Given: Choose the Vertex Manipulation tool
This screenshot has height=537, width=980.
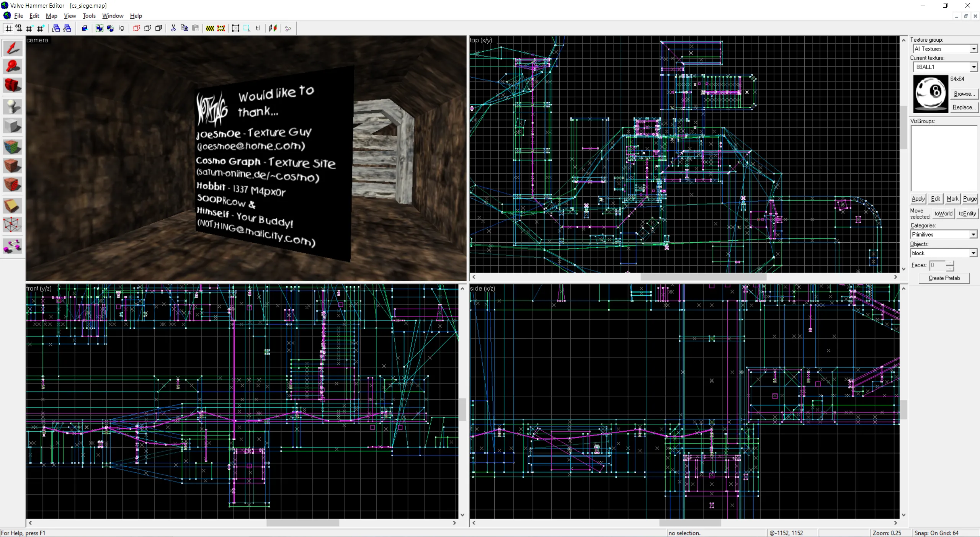Looking at the screenshot, I should [x=13, y=225].
